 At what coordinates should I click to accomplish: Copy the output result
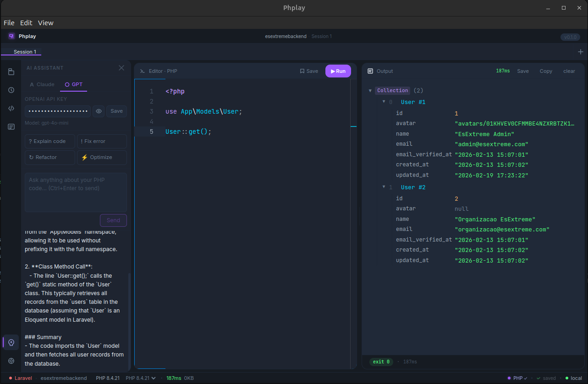coord(546,71)
